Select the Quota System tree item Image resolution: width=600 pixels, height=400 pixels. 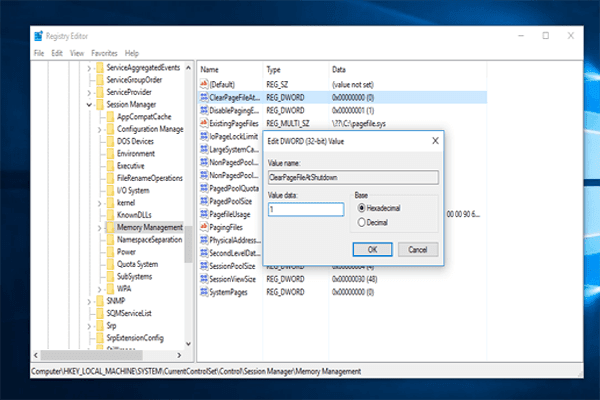pos(137,264)
